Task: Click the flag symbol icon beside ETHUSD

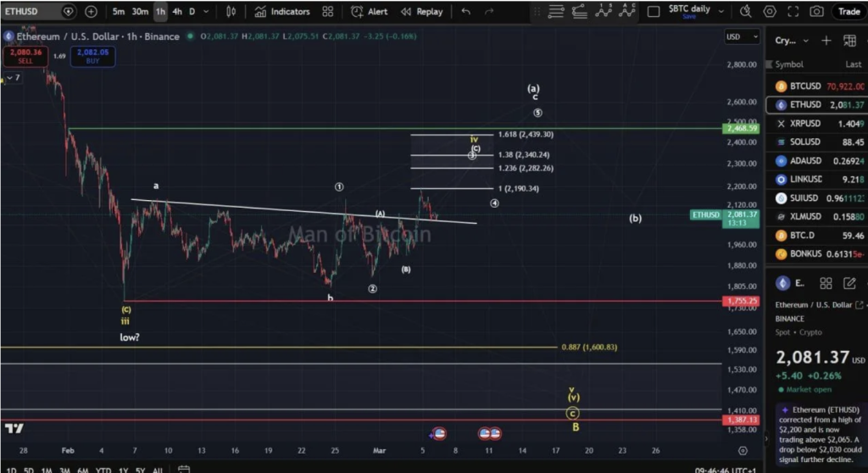Action: tap(68, 11)
